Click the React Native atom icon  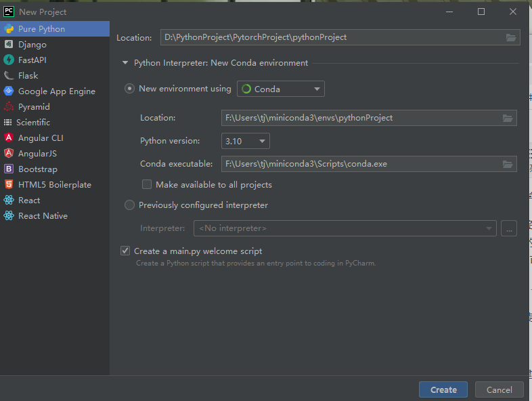pyautogui.click(x=9, y=215)
